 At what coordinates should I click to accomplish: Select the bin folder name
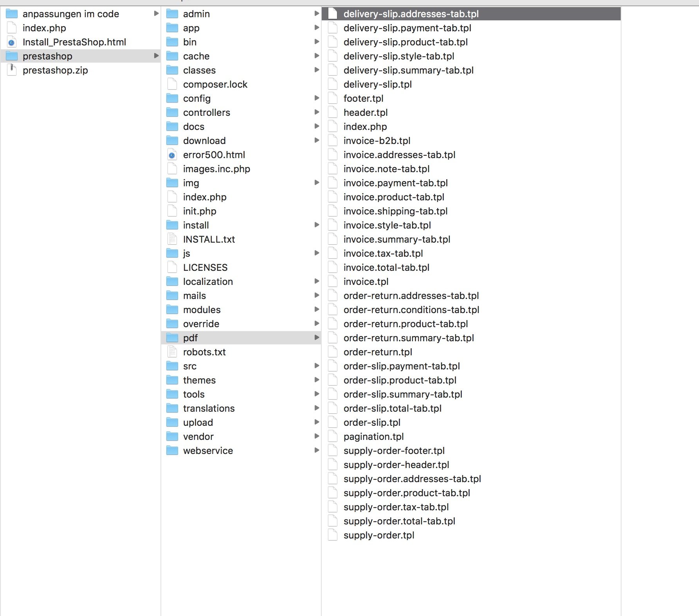(190, 42)
